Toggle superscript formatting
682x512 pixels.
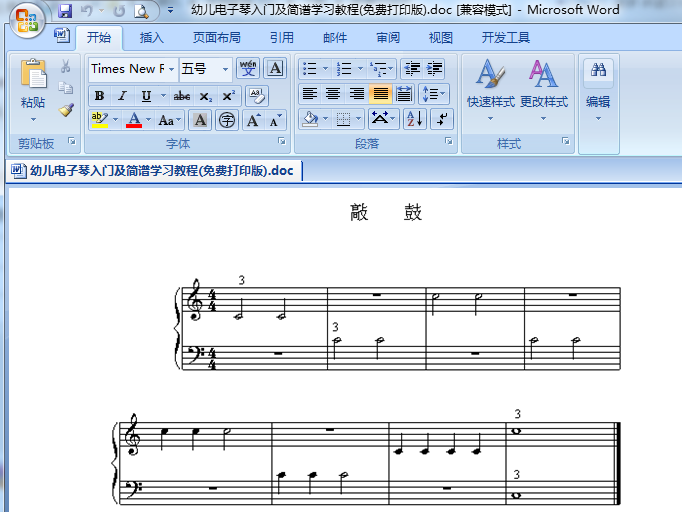coord(228,96)
